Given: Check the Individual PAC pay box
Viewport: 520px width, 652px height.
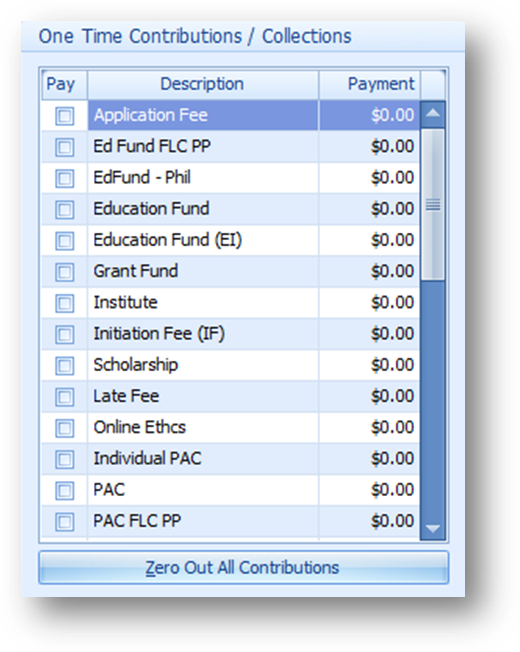Looking at the screenshot, I should pos(64,459).
